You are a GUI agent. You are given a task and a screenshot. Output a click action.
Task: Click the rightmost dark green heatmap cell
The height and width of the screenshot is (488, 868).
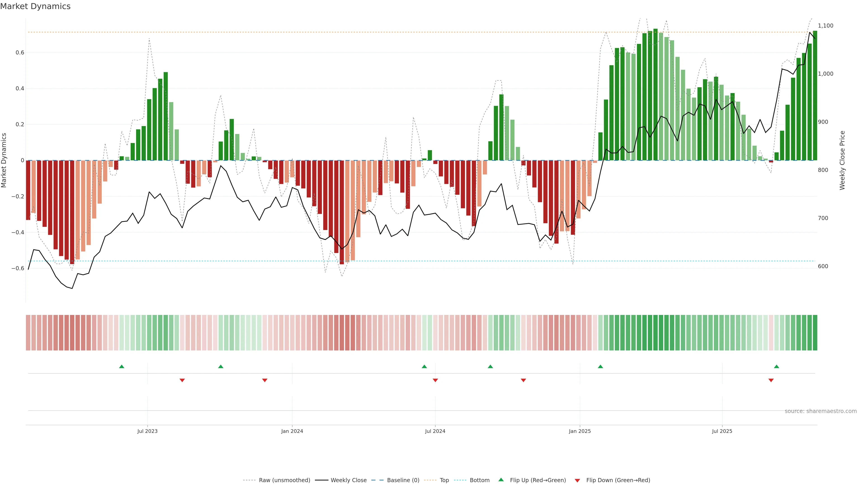pyautogui.click(x=815, y=333)
